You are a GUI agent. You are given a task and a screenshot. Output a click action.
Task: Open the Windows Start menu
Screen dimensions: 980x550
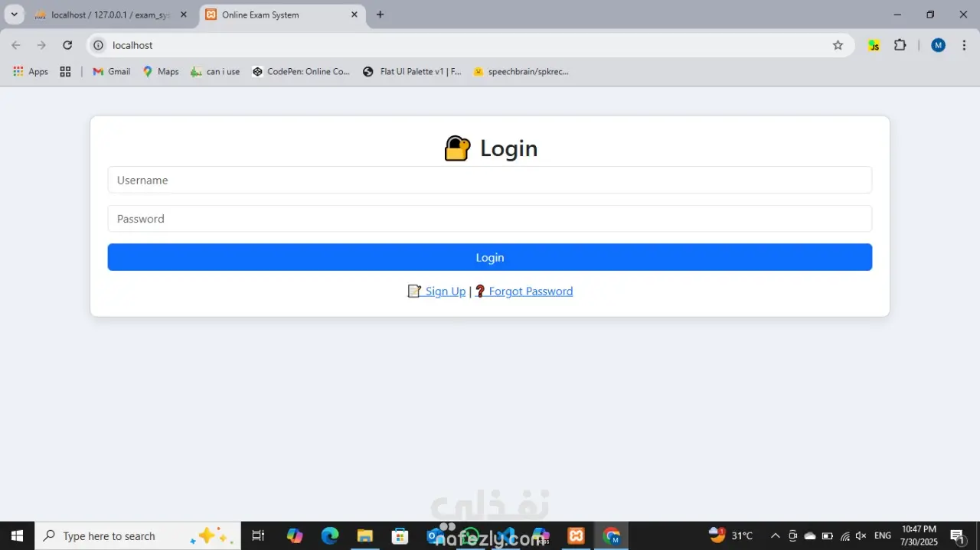[x=17, y=535]
